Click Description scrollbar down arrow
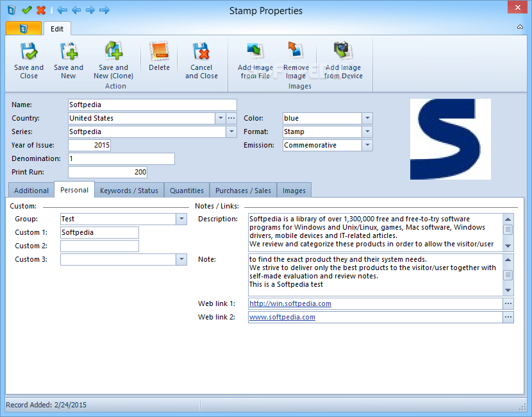Screen dimensions: 532x417 pos(508,246)
